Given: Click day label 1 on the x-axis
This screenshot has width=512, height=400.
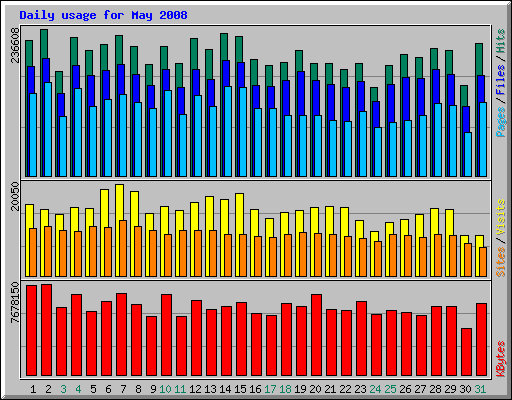Looking at the screenshot, I should (33, 389).
